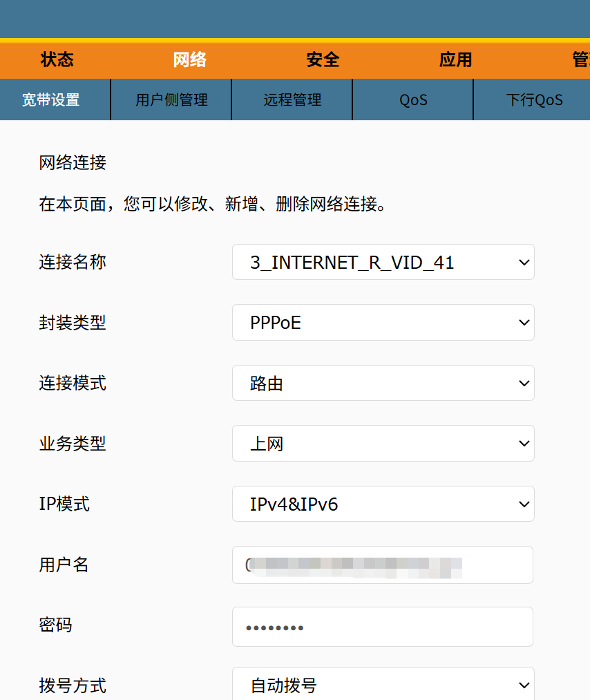This screenshot has height=700, width=590.
Task: Click into the 密码 password field
Action: (383, 627)
